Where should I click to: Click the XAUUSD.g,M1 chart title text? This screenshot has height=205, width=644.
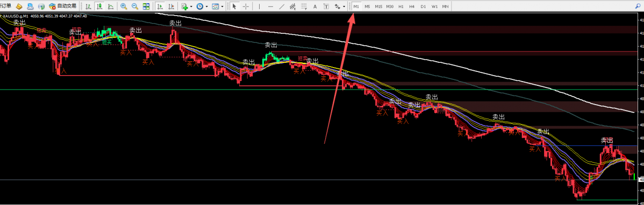[15, 16]
